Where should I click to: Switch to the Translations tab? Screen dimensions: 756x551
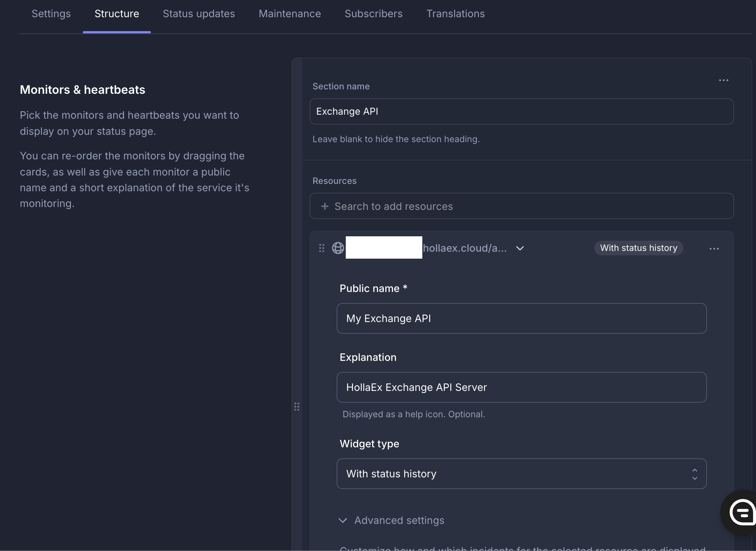[455, 14]
